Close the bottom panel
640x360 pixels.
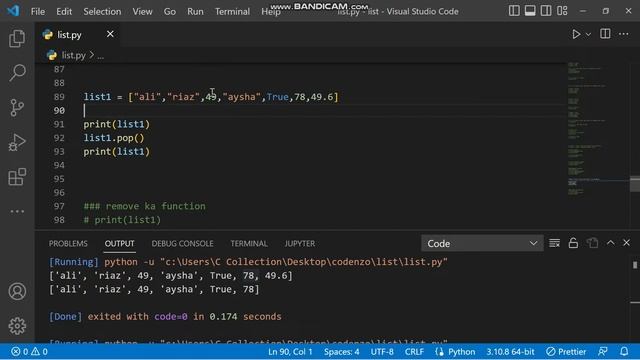click(627, 243)
